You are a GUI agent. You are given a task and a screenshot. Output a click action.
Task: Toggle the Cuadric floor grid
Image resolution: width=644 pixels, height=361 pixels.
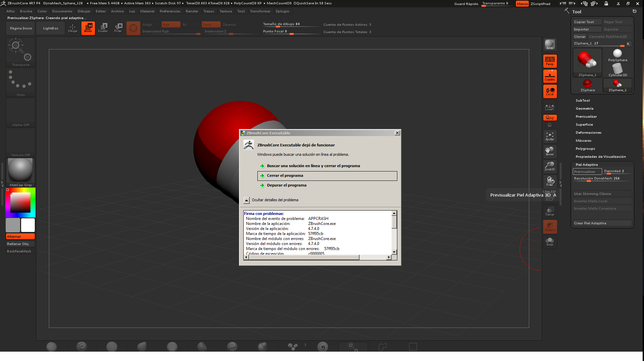550,76
